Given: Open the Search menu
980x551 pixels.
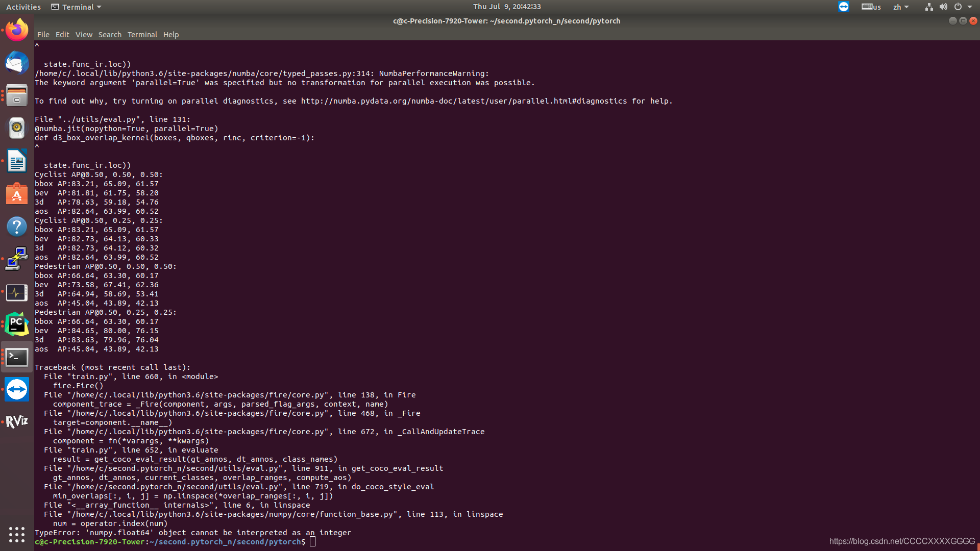Looking at the screenshot, I should 110,35.
